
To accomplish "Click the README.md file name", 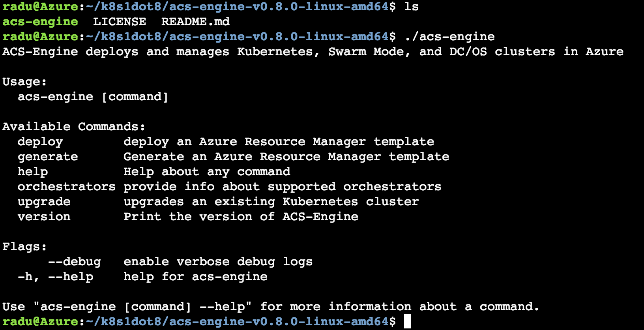I will pyautogui.click(x=195, y=22).
